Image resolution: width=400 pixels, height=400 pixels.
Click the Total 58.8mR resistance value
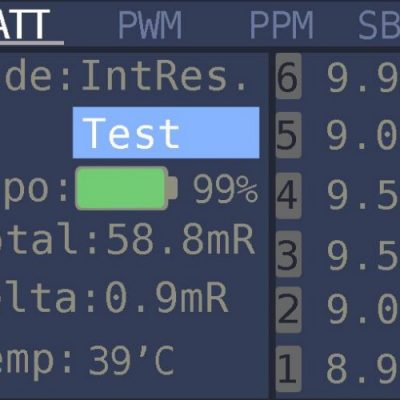tap(180, 239)
